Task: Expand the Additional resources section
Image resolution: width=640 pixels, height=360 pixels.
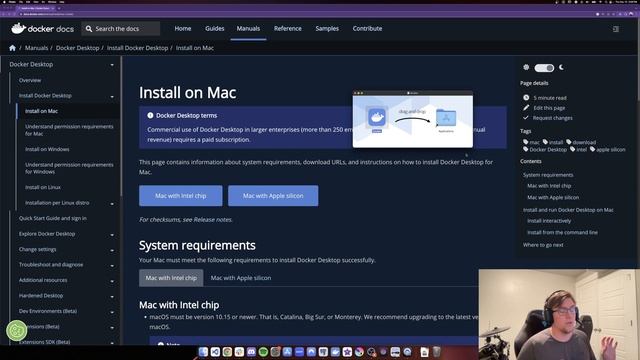Action: point(112,281)
